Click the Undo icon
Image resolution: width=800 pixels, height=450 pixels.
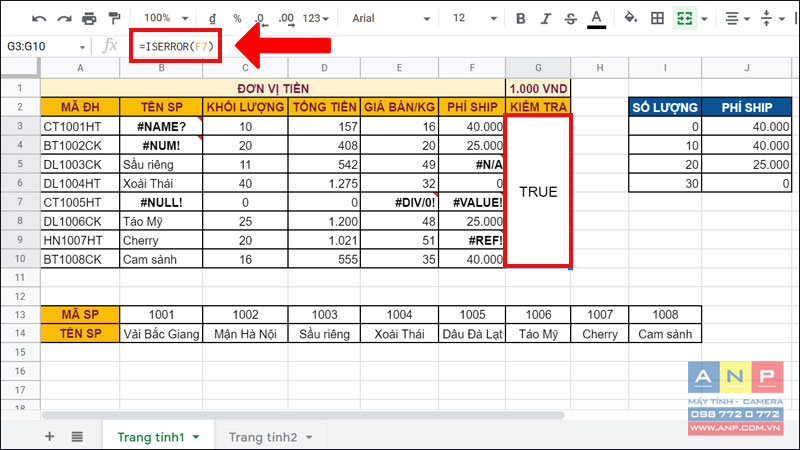(39, 19)
